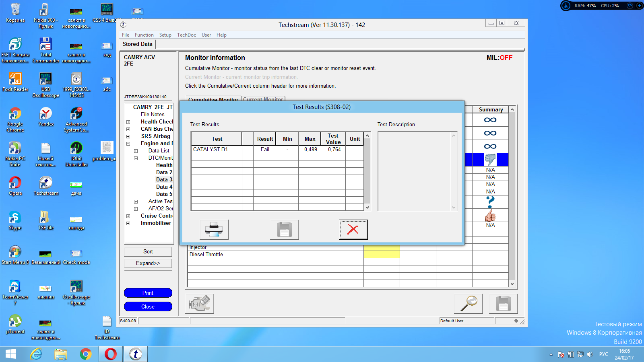
Task: Expand the Health Check tree node
Action: [128, 122]
